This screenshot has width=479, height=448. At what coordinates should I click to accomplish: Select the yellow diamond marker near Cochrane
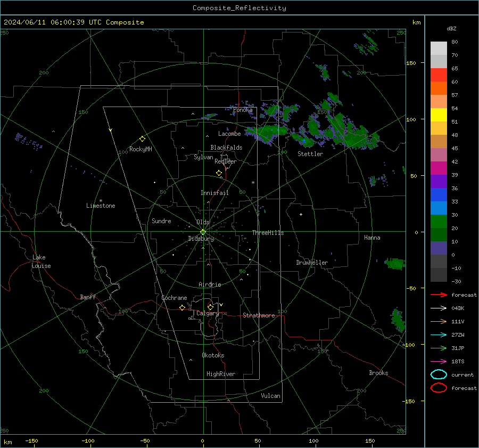click(182, 307)
